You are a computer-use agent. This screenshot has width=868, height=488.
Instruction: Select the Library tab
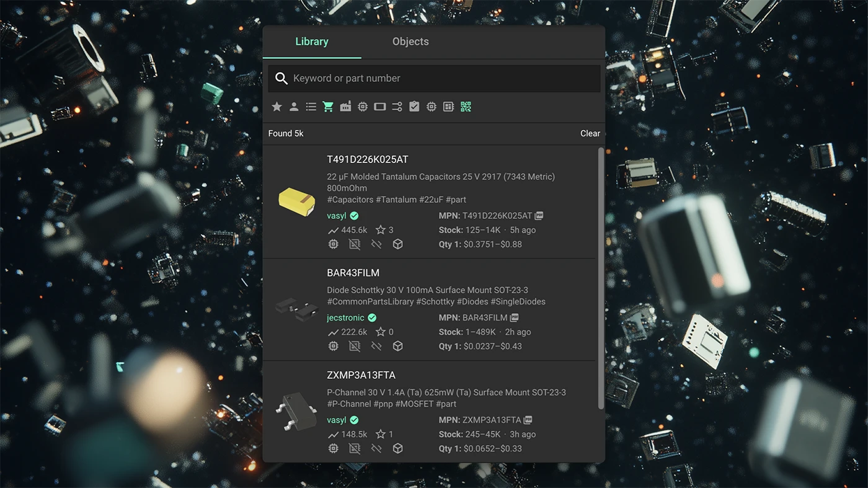pos(312,41)
